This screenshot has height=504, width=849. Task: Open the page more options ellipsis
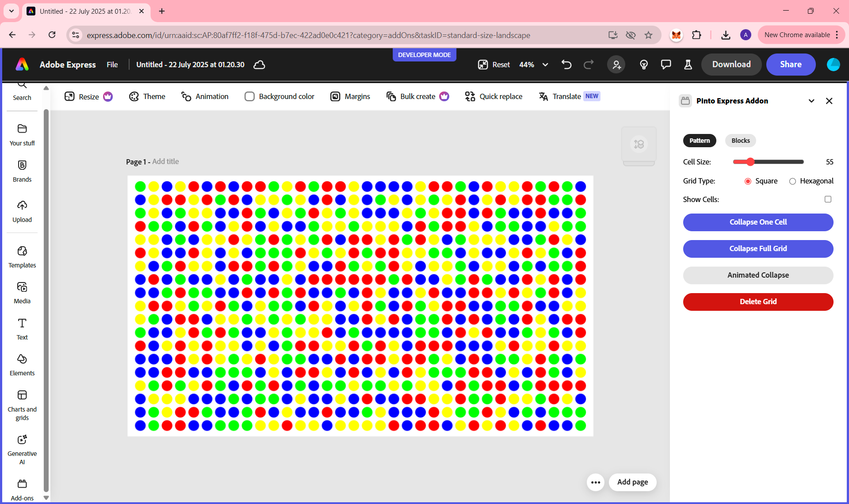click(x=595, y=482)
